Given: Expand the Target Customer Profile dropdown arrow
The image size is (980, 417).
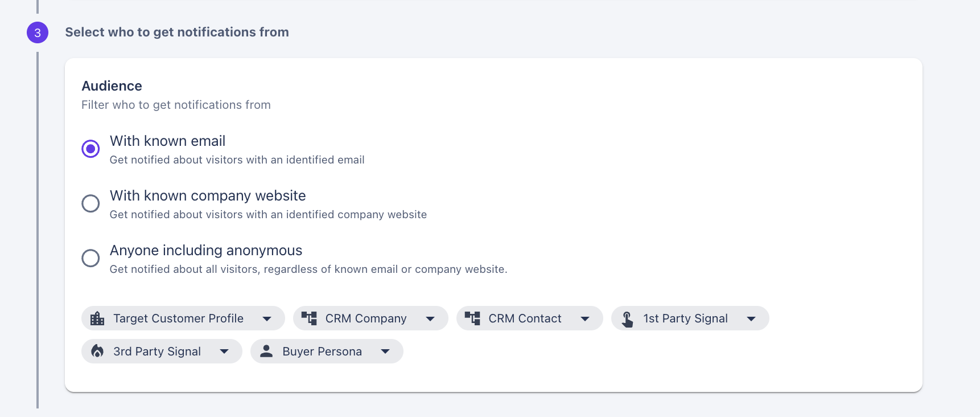Looking at the screenshot, I should (x=267, y=319).
